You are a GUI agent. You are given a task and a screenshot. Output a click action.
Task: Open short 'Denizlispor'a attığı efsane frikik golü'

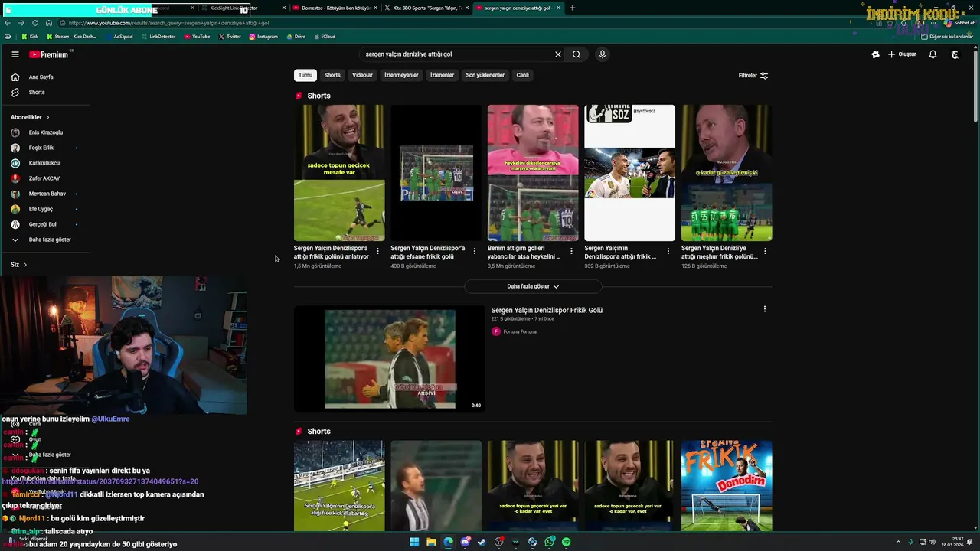pyautogui.click(x=436, y=173)
